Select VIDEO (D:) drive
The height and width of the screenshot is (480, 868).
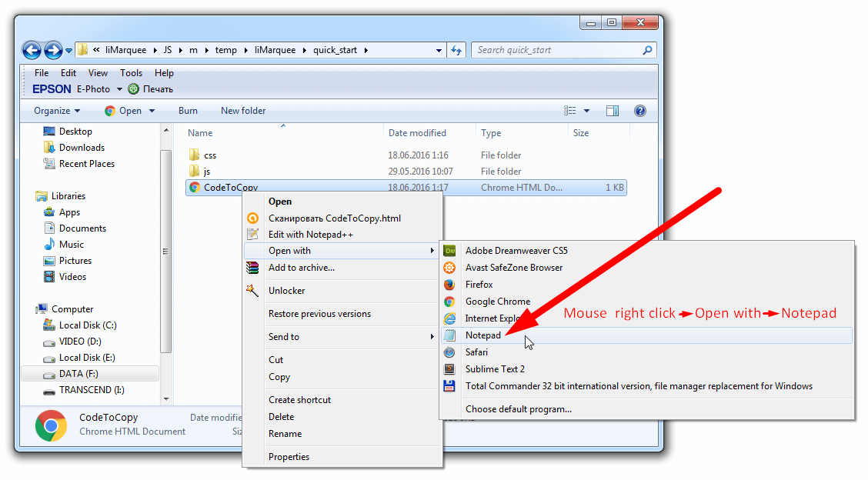coord(80,341)
